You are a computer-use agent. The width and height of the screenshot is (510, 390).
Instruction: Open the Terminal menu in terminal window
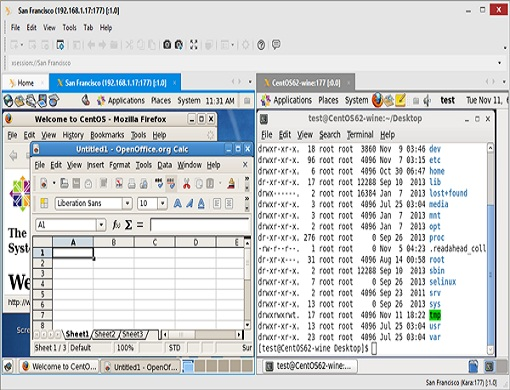[x=360, y=135]
